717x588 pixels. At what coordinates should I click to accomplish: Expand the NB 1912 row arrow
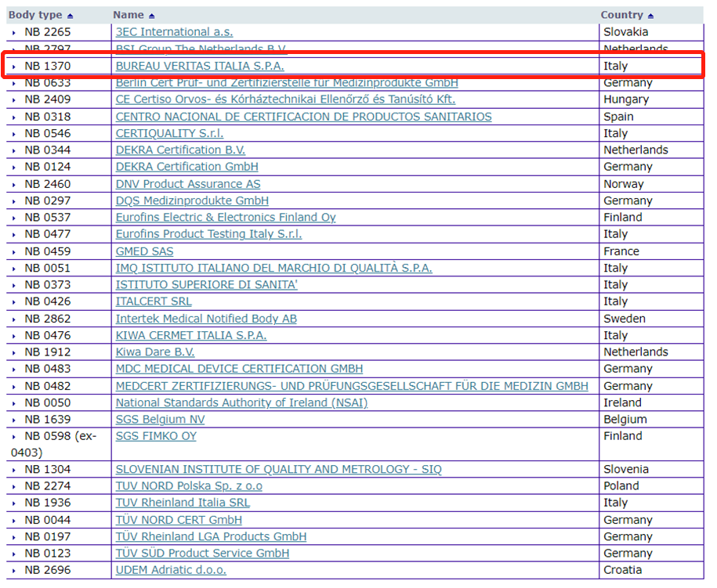14,353
